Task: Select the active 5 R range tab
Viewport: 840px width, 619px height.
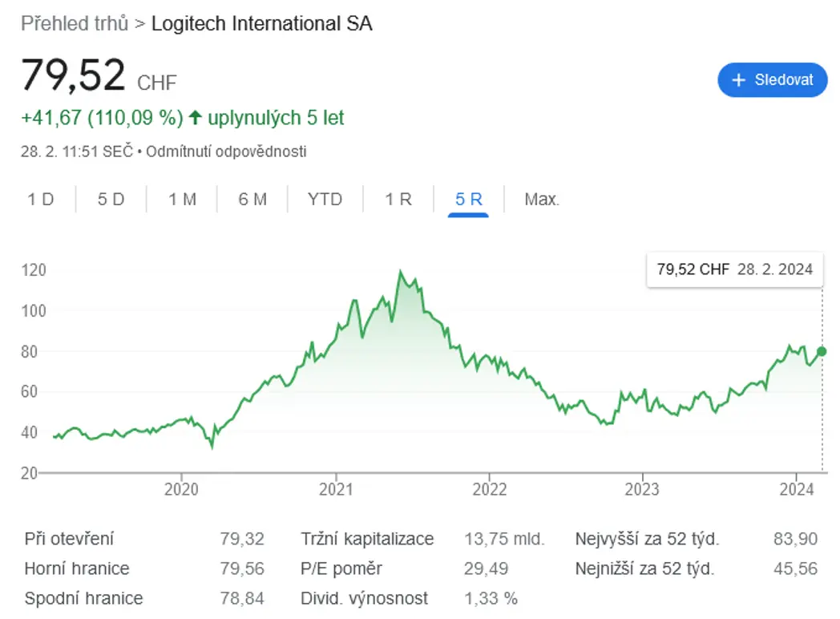Action: (x=469, y=200)
